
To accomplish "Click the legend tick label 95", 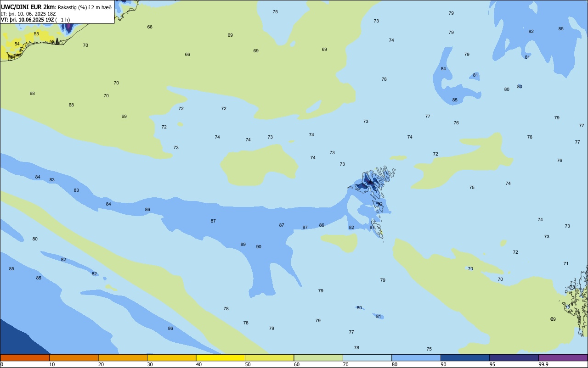I will pyautogui.click(x=492, y=364).
